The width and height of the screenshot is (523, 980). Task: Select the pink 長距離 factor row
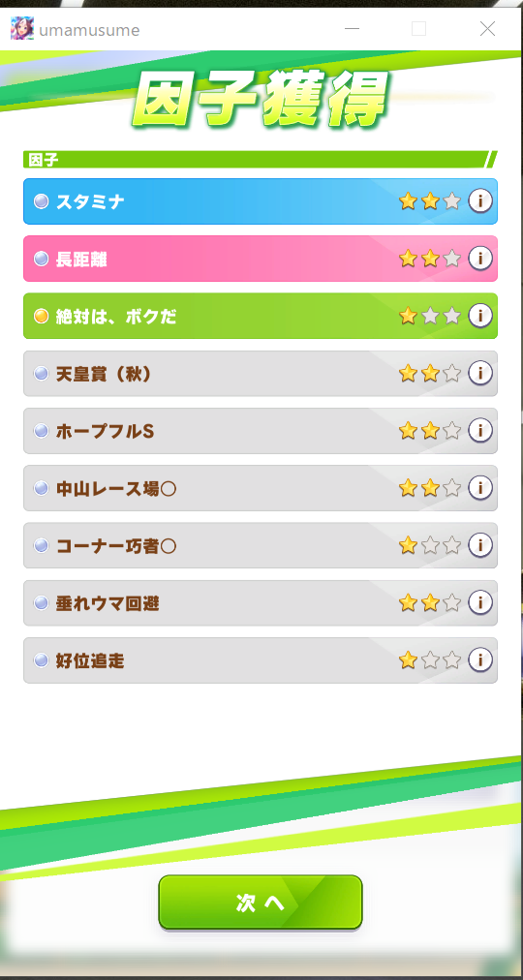261,259
